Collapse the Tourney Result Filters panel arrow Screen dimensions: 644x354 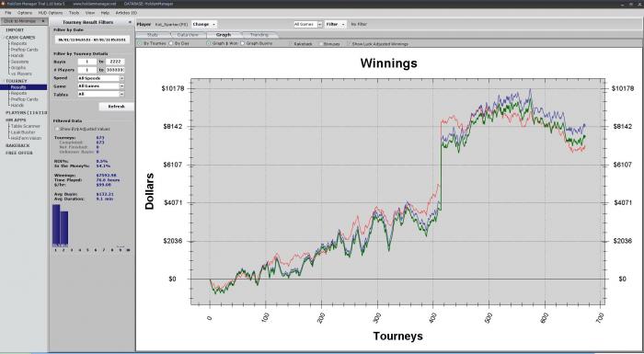point(131,22)
